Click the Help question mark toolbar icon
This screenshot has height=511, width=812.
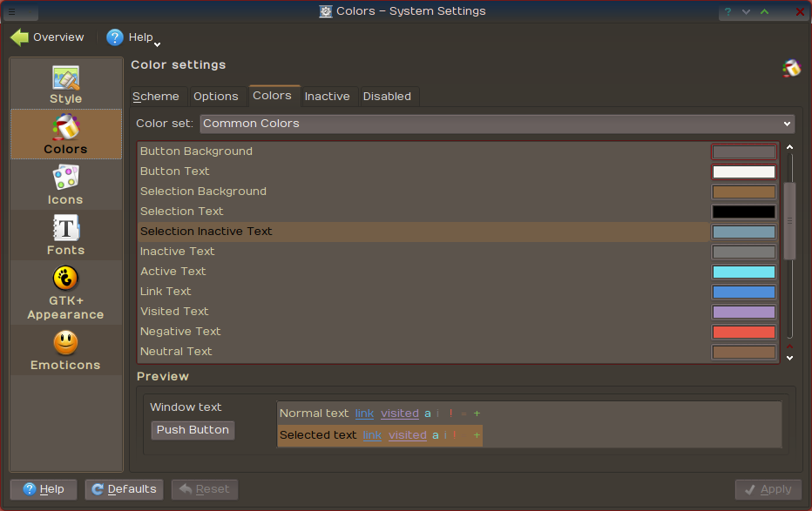(x=114, y=37)
